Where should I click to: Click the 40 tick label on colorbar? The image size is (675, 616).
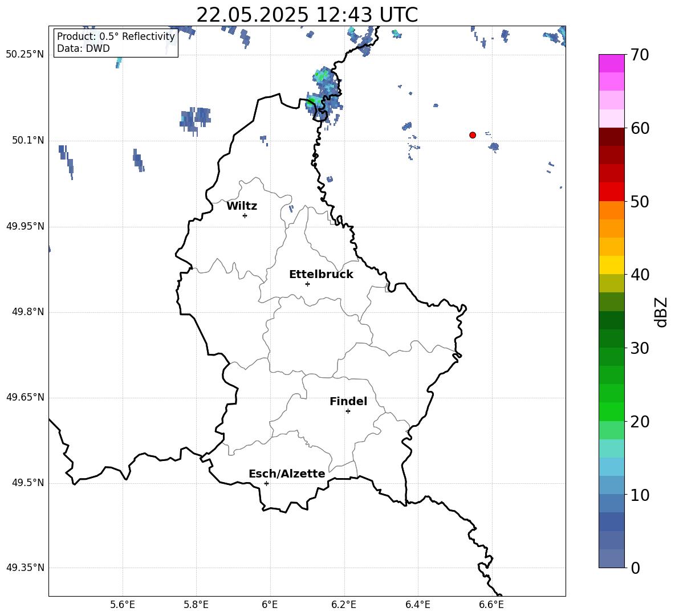640,275
